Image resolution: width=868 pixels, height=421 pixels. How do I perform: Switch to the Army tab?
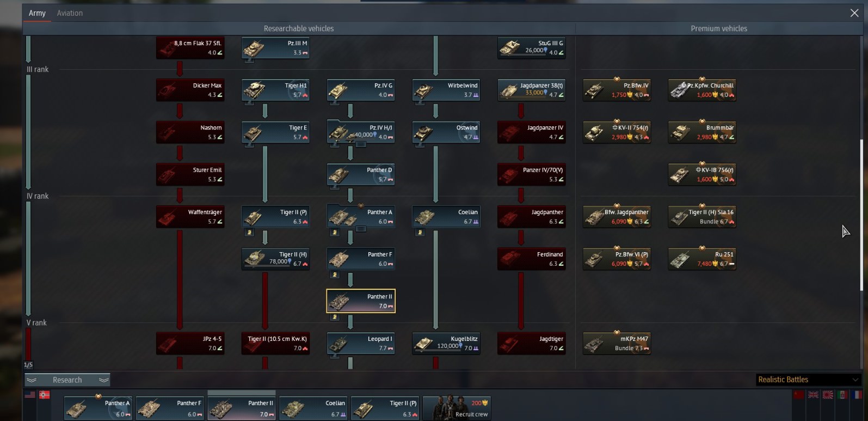click(37, 13)
